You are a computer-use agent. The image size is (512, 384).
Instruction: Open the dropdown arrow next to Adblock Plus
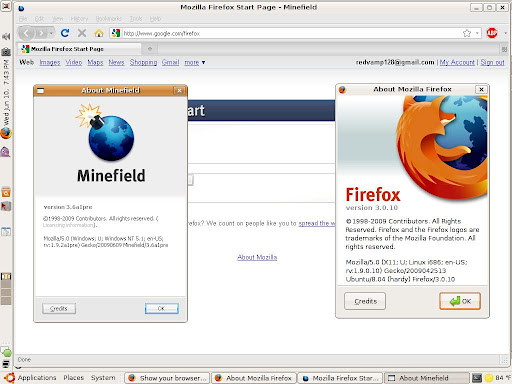tap(506, 33)
